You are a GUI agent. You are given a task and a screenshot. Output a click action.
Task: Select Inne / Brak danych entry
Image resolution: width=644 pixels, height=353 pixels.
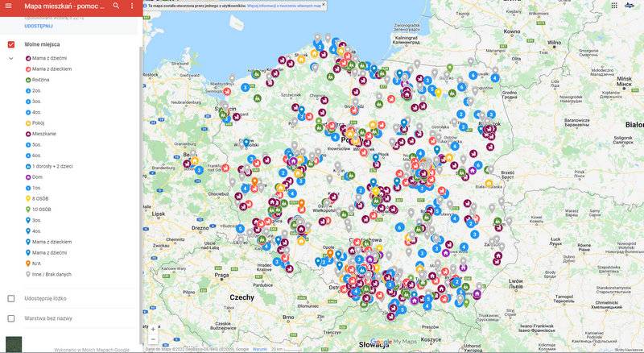52,274
